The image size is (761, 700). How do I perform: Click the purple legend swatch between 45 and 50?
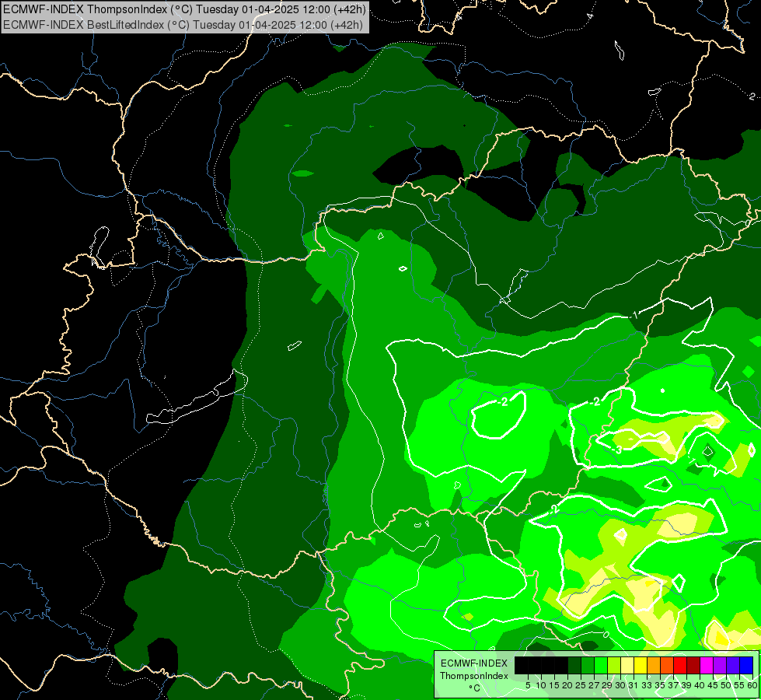tap(721, 665)
